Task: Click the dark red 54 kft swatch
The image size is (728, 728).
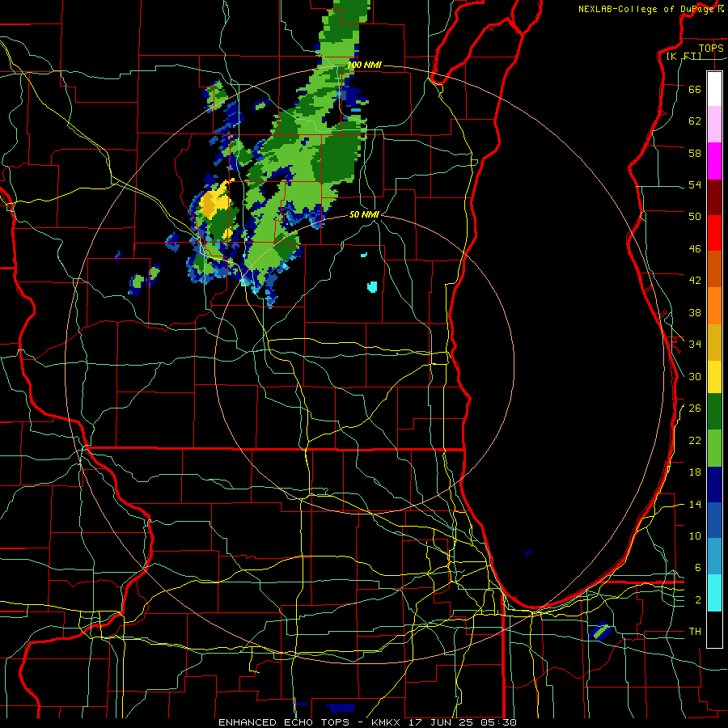Action: click(714, 197)
